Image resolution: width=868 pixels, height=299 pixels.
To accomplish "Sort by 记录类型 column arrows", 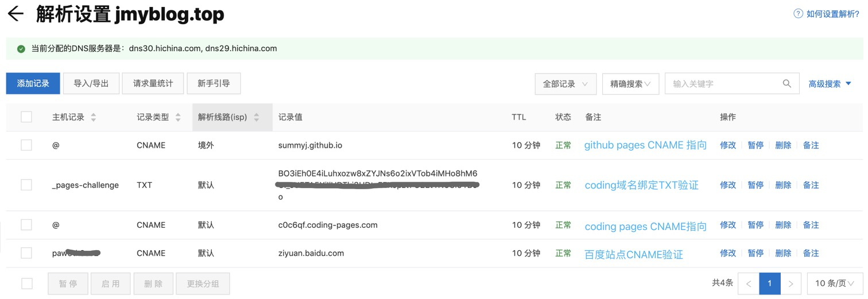I will coord(178,117).
